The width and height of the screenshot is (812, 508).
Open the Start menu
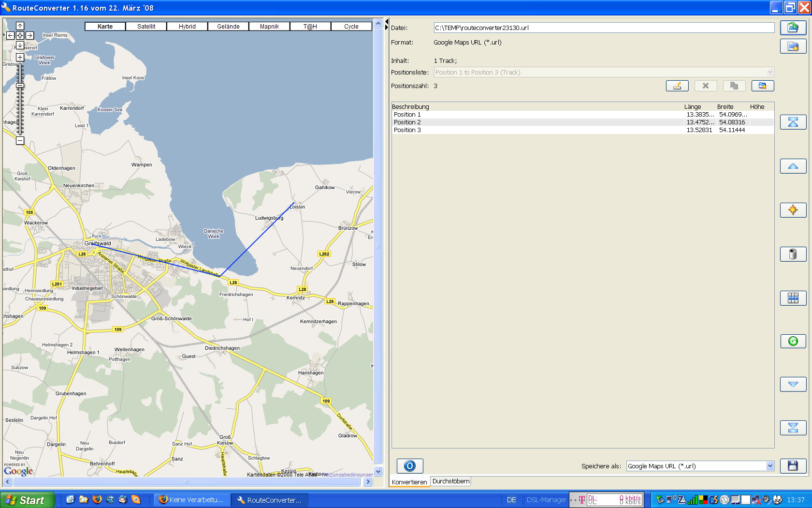[x=27, y=500]
